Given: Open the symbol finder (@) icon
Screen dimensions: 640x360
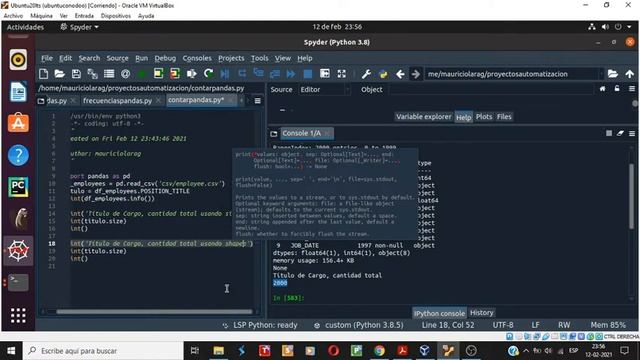Looking at the screenshot, I should click(x=125, y=74).
